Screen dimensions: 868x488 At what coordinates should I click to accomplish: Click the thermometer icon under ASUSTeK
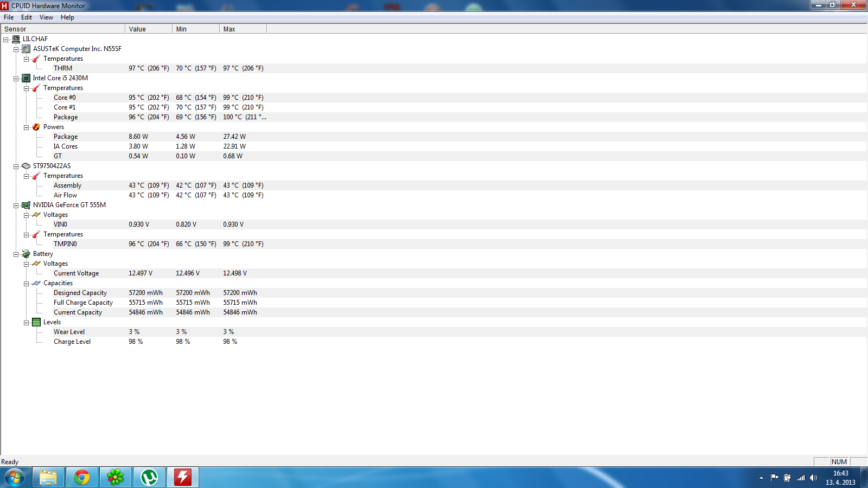36,59
